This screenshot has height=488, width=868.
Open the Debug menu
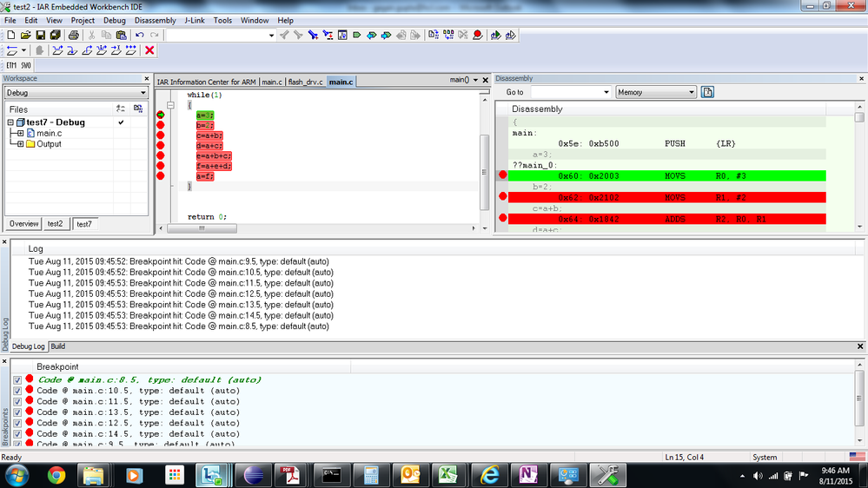(115, 21)
